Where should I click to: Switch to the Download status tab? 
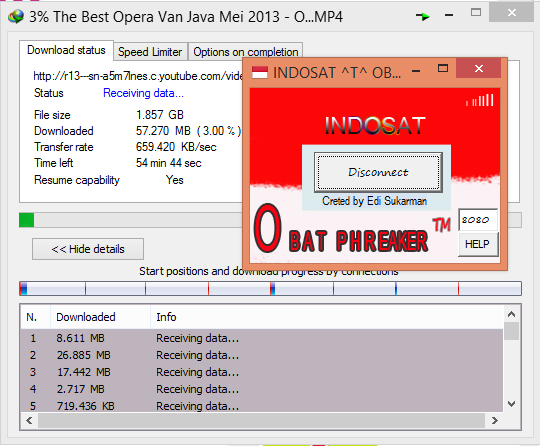(x=66, y=50)
